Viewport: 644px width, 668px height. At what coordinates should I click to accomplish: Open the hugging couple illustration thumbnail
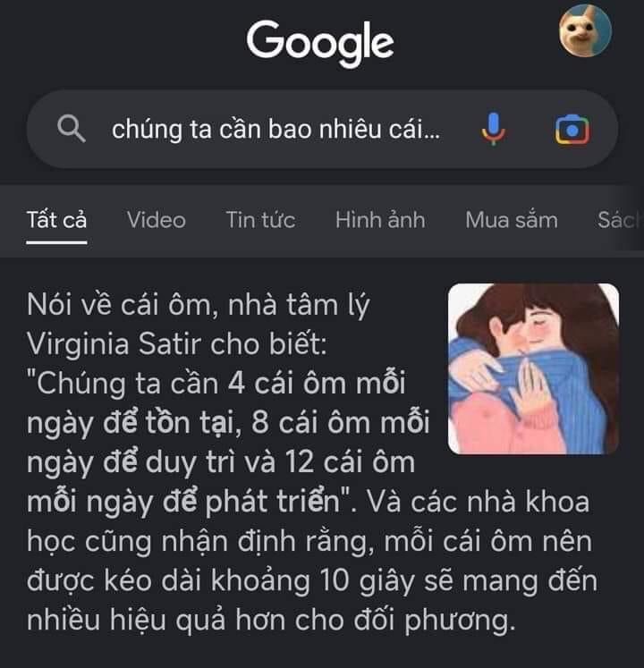point(534,369)
